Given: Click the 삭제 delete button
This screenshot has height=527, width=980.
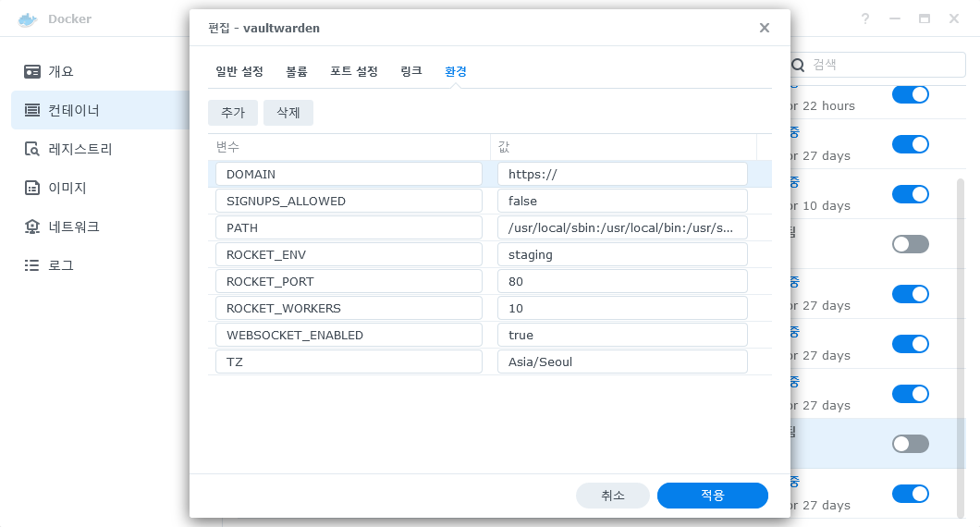Looking at the screenshot, I should 288,113.
